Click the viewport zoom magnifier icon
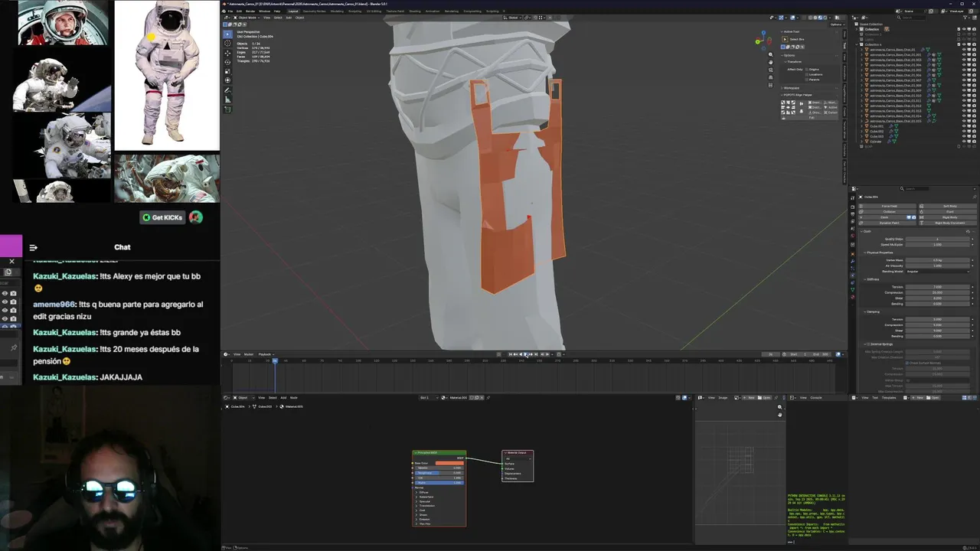Viewport: 980px width, 551px height. [771, 54]
